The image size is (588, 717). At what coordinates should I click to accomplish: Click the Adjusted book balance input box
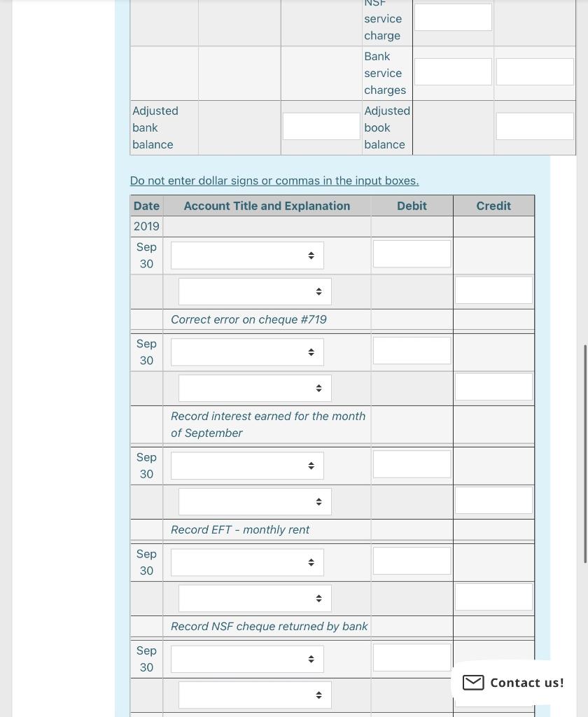click(534, 126)
